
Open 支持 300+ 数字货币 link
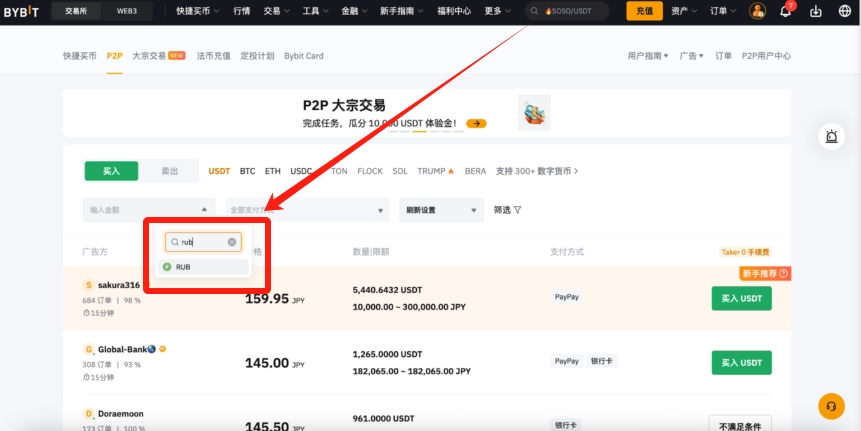[x=537, y=171]
